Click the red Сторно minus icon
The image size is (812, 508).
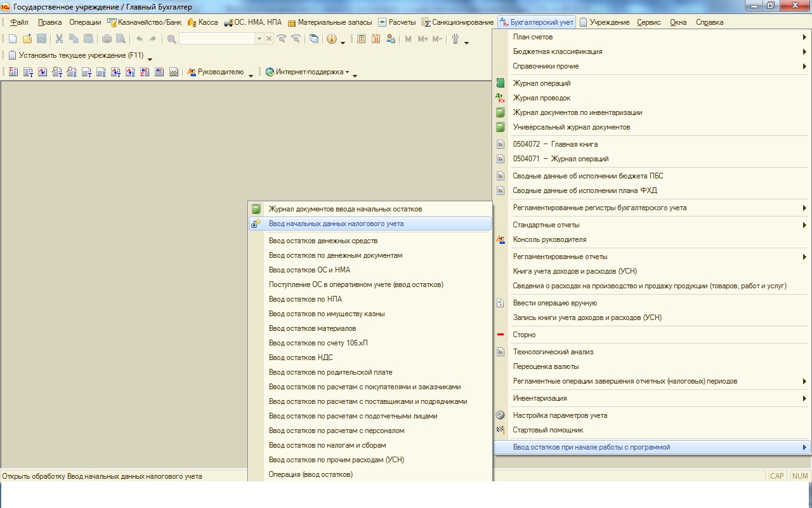click(x=501, y=335)
